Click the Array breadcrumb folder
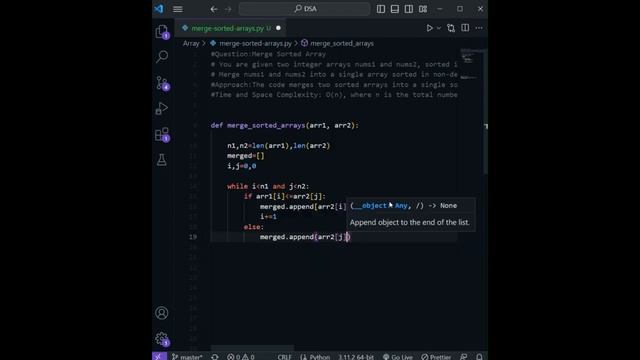Screen dimensions: 640x360 [x=191, y=43]
